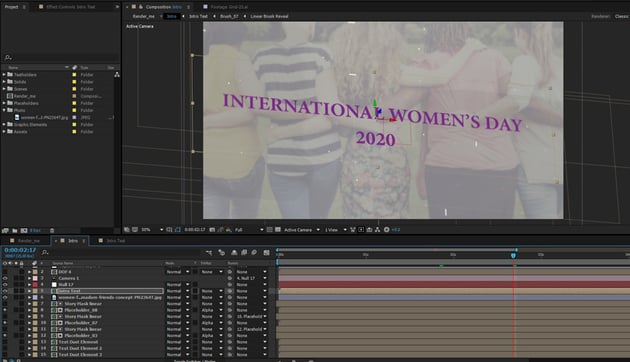Expand the Graphic Elements folder
This screenshot has height=362, width=630.
[4, 125]
